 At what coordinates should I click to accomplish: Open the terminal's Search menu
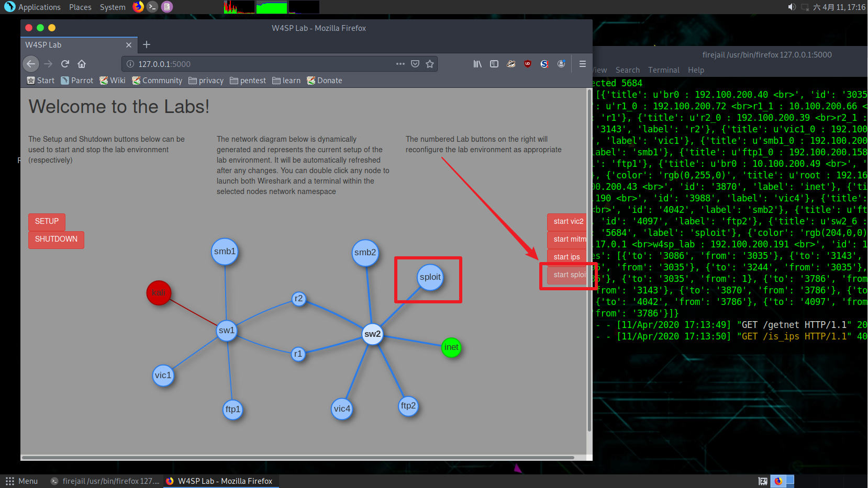click(628, 70)
